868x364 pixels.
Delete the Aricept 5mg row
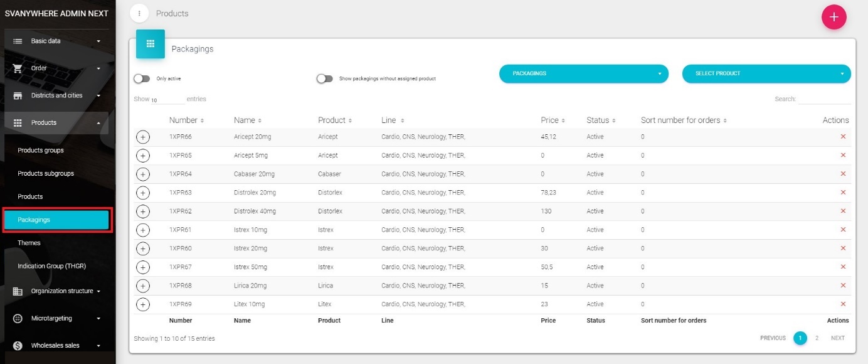(843, 155)
